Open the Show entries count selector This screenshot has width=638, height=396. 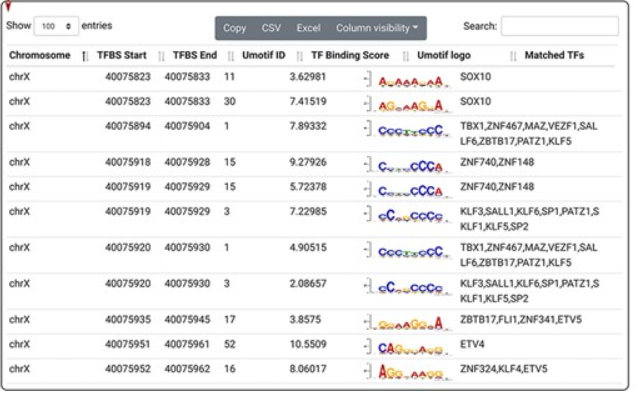(56, 26)
